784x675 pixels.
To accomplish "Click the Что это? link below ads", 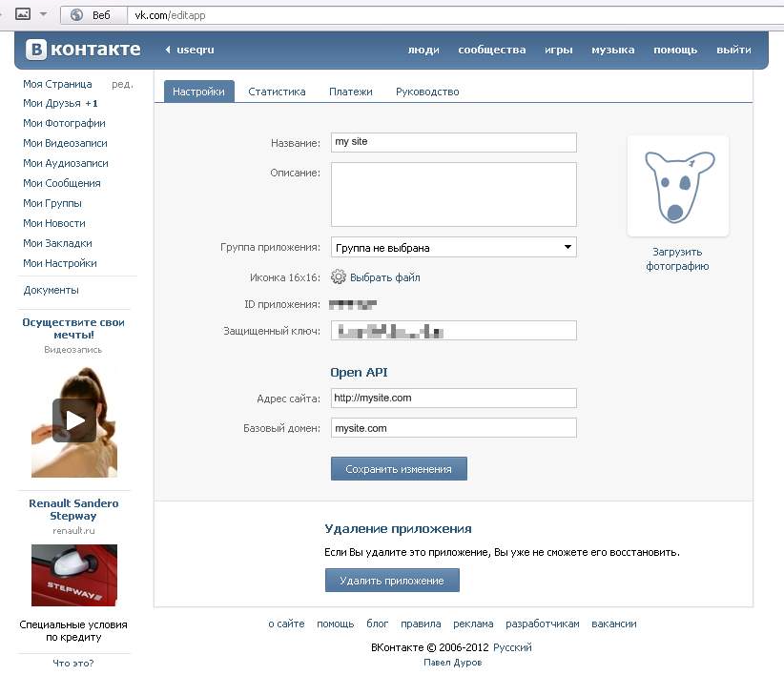I will point(73,663).
